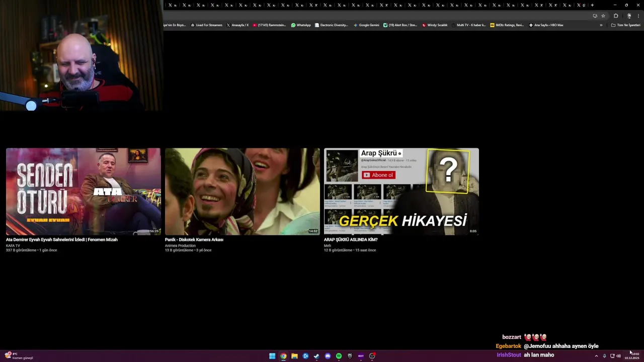This screenshot has height=362, width=644.
Task: Show hidden system tray icons
Action: tap(596, 356)
